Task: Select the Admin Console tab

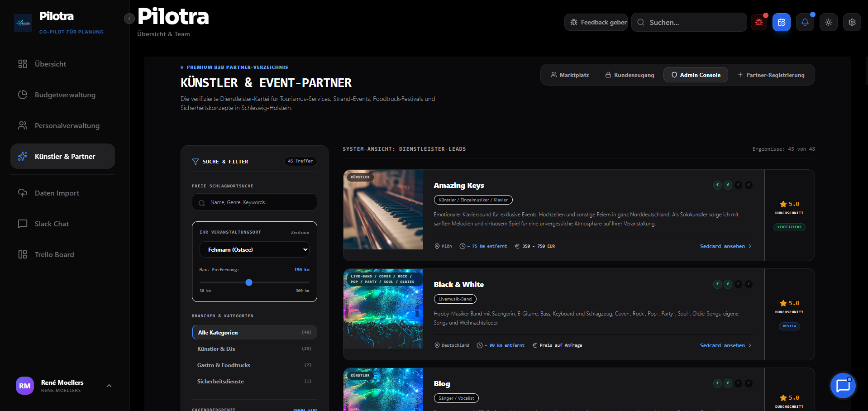Action: 696,75
